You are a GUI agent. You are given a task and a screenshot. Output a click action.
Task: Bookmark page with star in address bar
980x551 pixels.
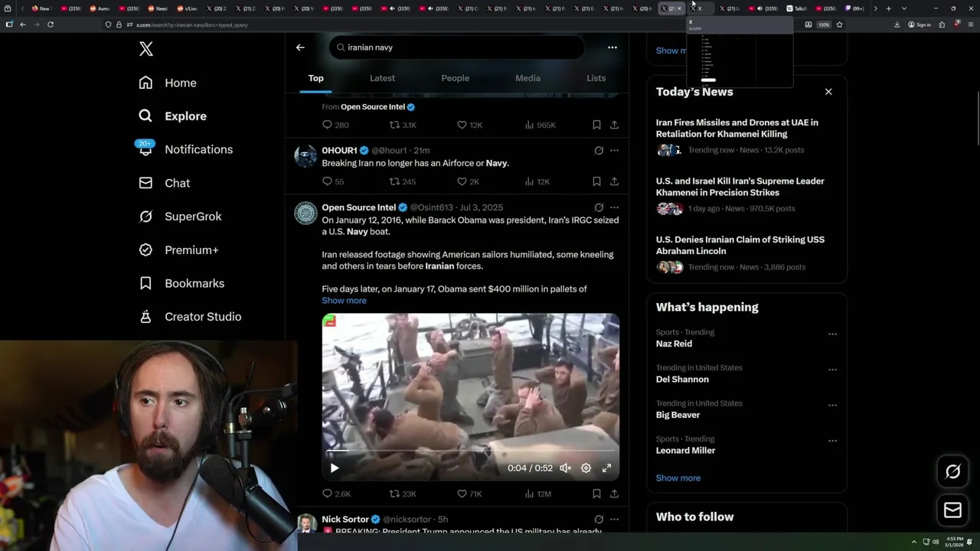click(839, 24)
